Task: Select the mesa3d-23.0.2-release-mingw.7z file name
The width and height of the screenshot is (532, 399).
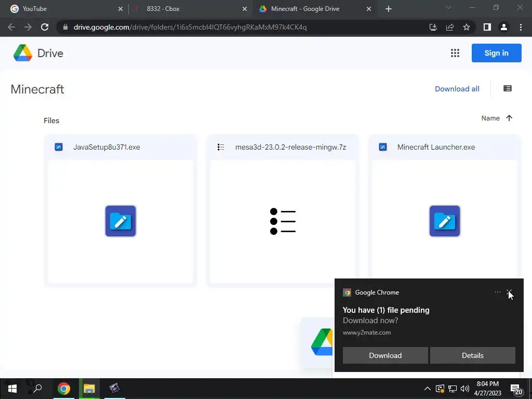Action: point(290,147)
